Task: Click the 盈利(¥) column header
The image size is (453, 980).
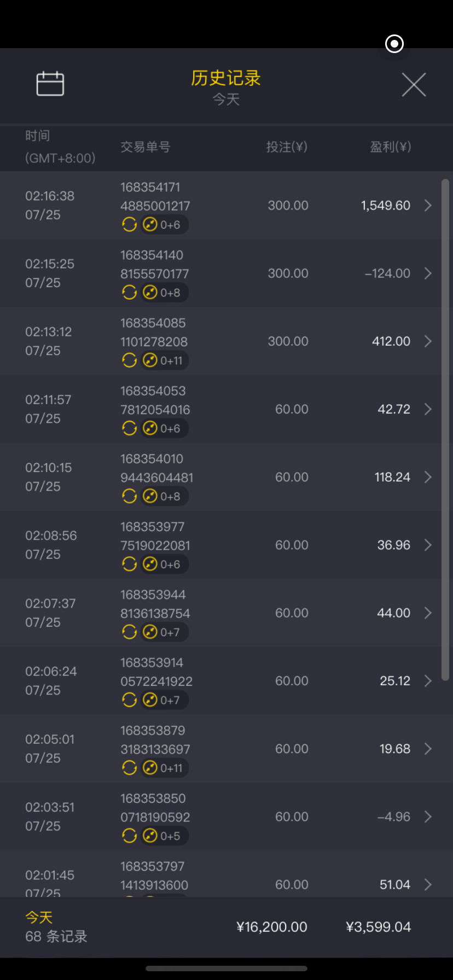Action: coord(390,147)
